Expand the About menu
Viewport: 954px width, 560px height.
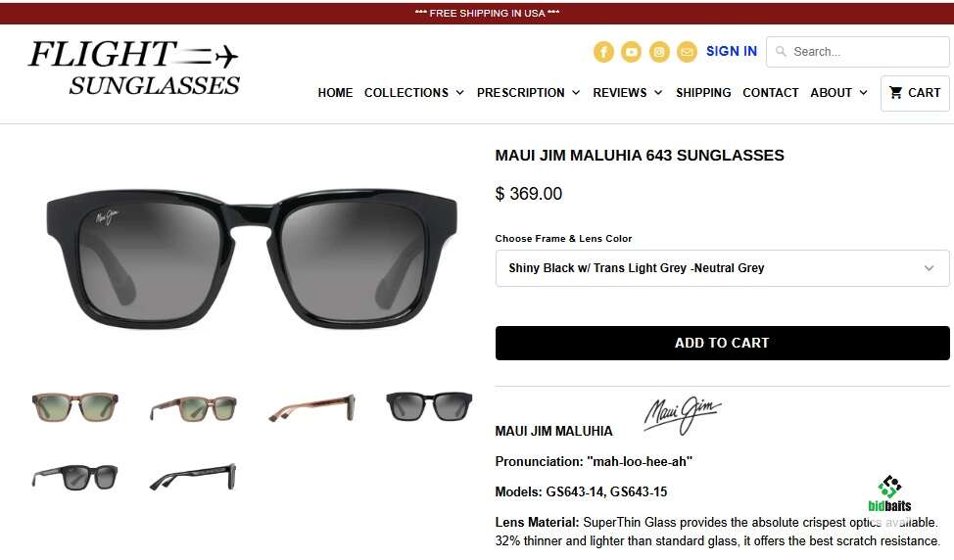coord(838,92)
